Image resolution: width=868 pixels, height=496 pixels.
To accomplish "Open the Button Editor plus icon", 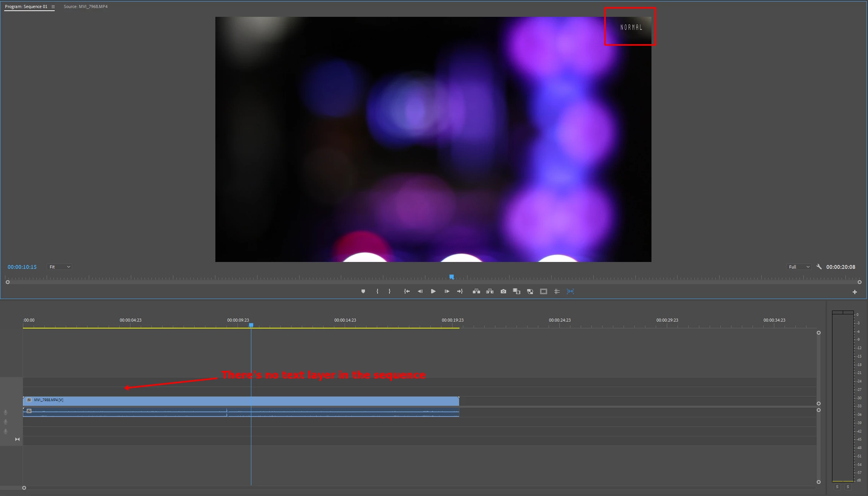I will pyautogui.click(x=855, y=292).
